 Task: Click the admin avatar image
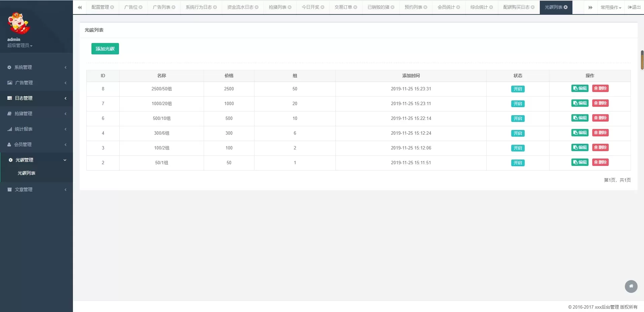pyautogui.click(x=18, y=23)
